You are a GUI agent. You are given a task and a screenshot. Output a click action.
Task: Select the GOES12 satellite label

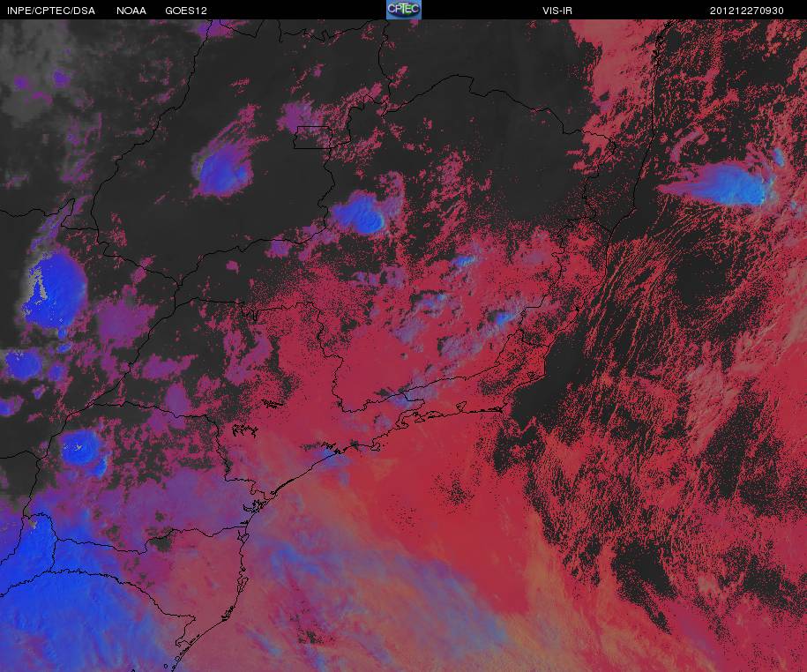tap(186, 11)
